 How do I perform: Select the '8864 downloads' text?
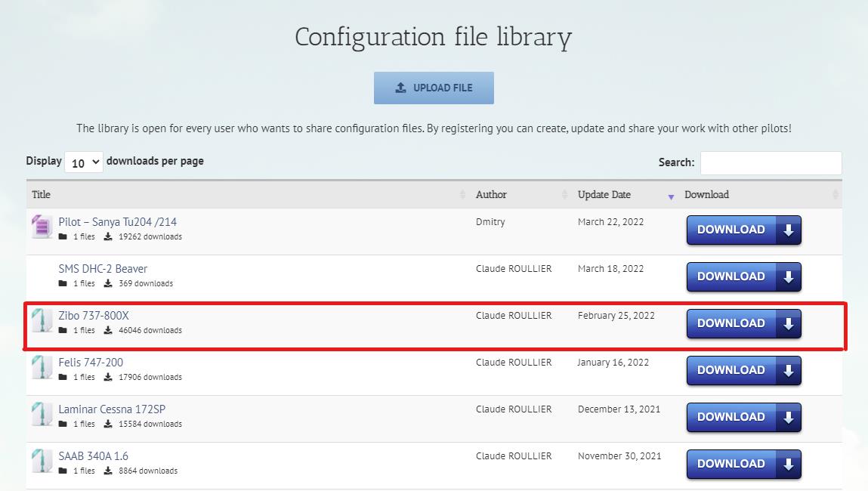[148, 471]
